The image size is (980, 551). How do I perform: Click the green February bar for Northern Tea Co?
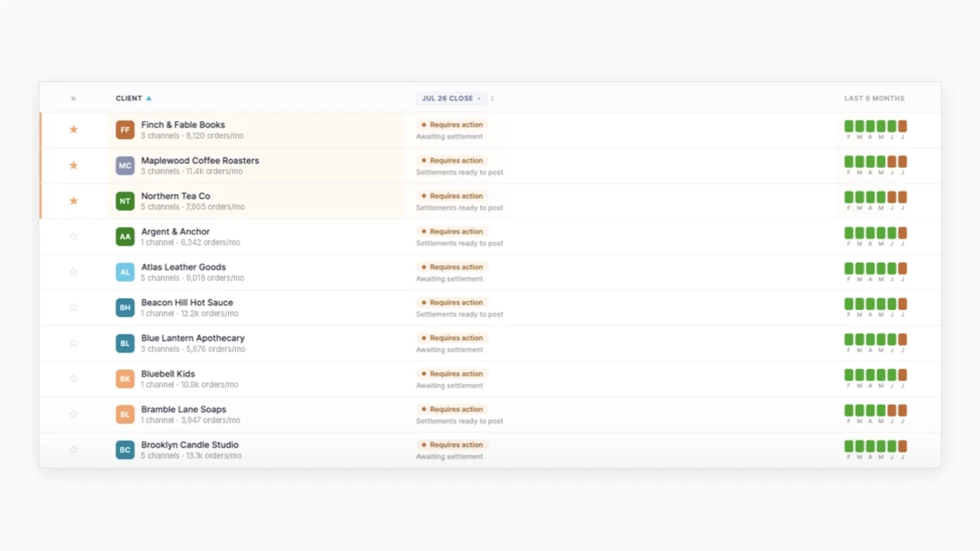point(849,198)
